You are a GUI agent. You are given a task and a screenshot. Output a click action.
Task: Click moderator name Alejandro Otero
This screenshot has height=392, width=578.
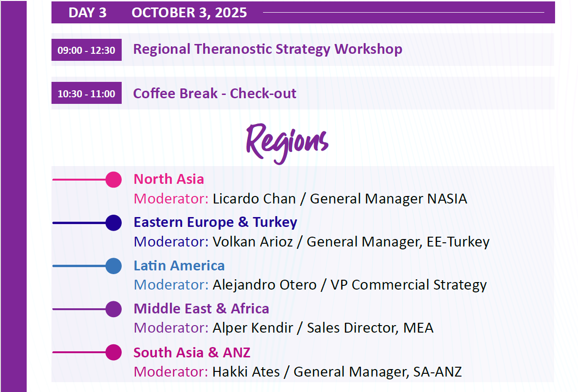pos(264,285)
